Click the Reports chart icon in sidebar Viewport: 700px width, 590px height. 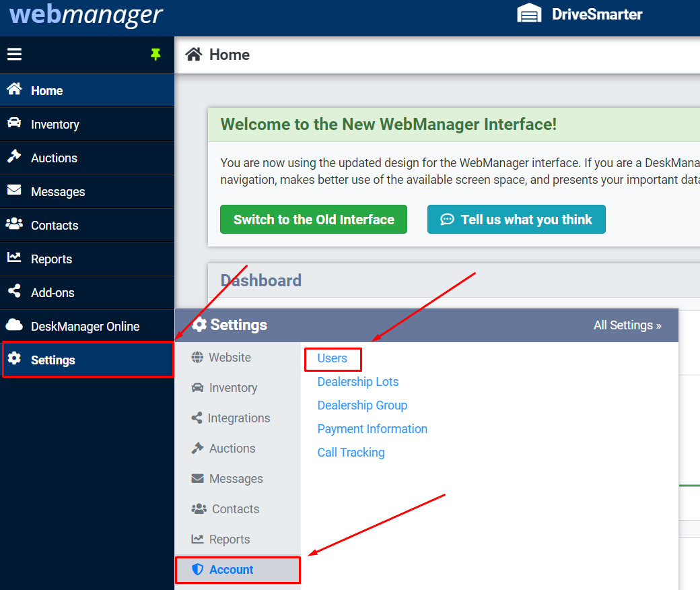tap(14, 258)
